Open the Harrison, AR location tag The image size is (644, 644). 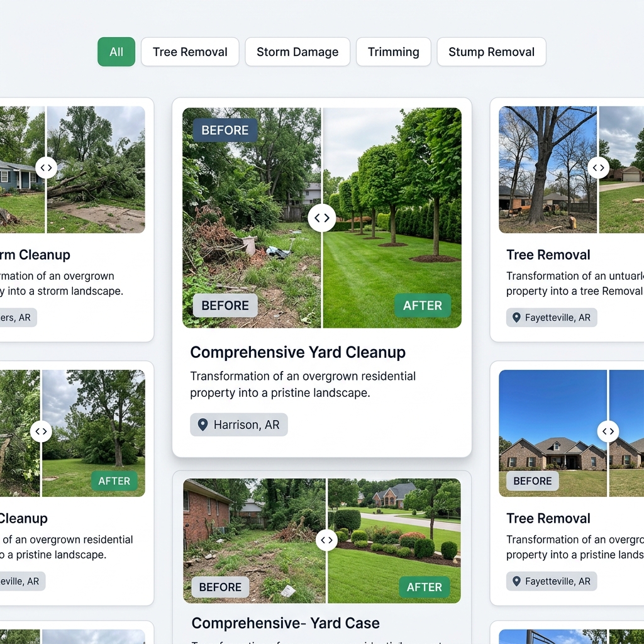pyautogui.click(x=238, y=425)
